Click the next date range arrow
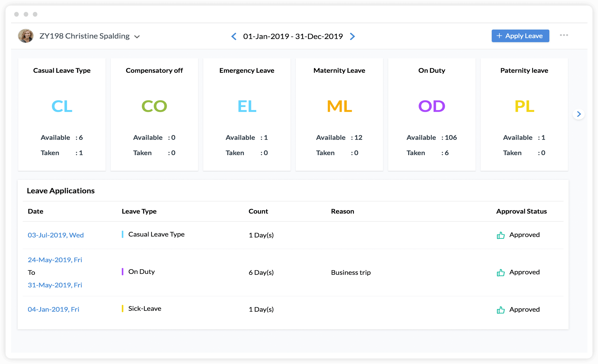This screenshot has height=364, width=598. click(x=352, y=36)
